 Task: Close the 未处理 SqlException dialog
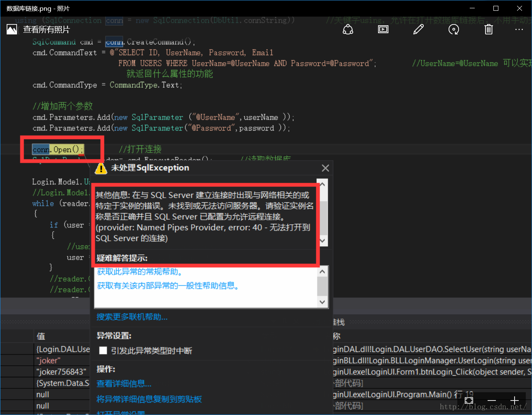325,168
